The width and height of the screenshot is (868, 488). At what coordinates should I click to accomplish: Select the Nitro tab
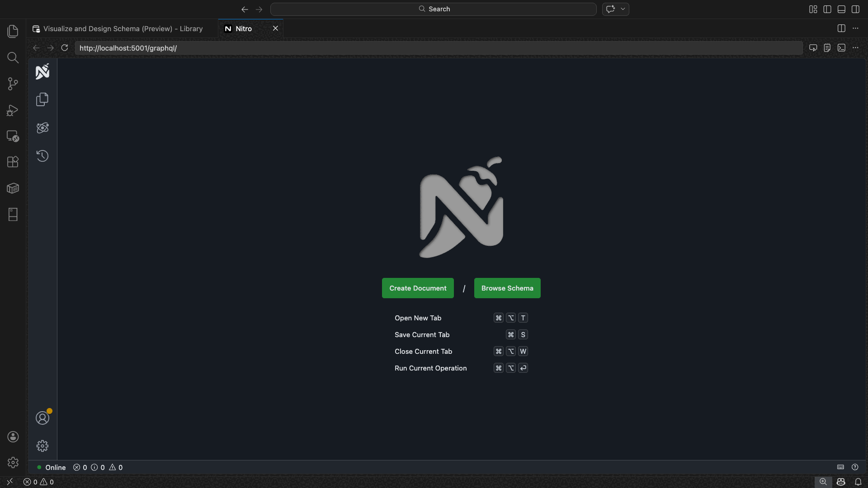pos(244,28)
